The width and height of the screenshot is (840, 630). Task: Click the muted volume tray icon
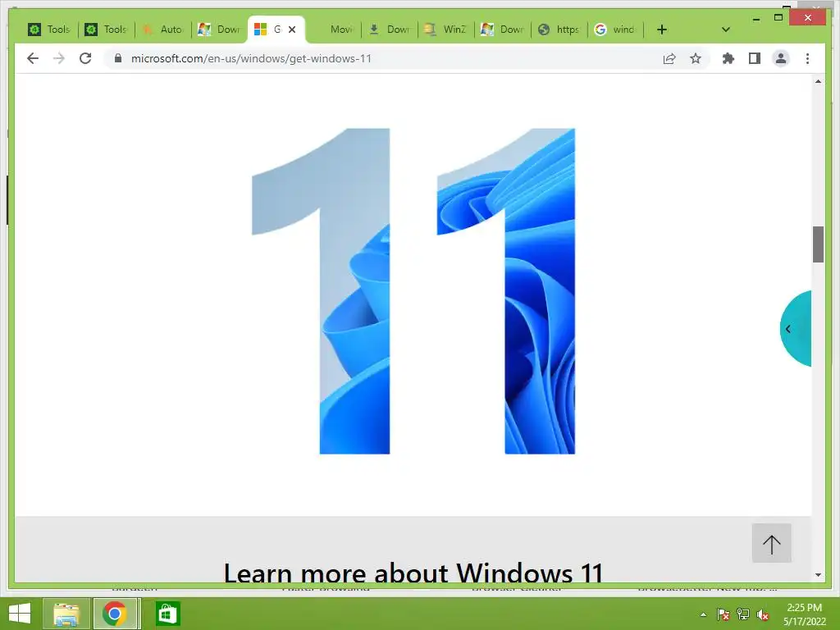(x=763, y=614)
